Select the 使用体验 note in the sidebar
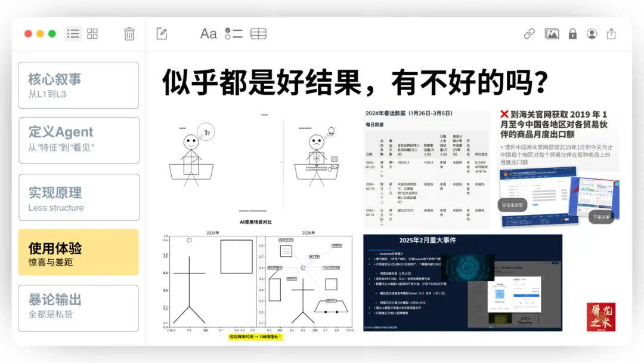The height and width of the screenshot is (363, 644). pyautogui.click(x=78, y=252)
